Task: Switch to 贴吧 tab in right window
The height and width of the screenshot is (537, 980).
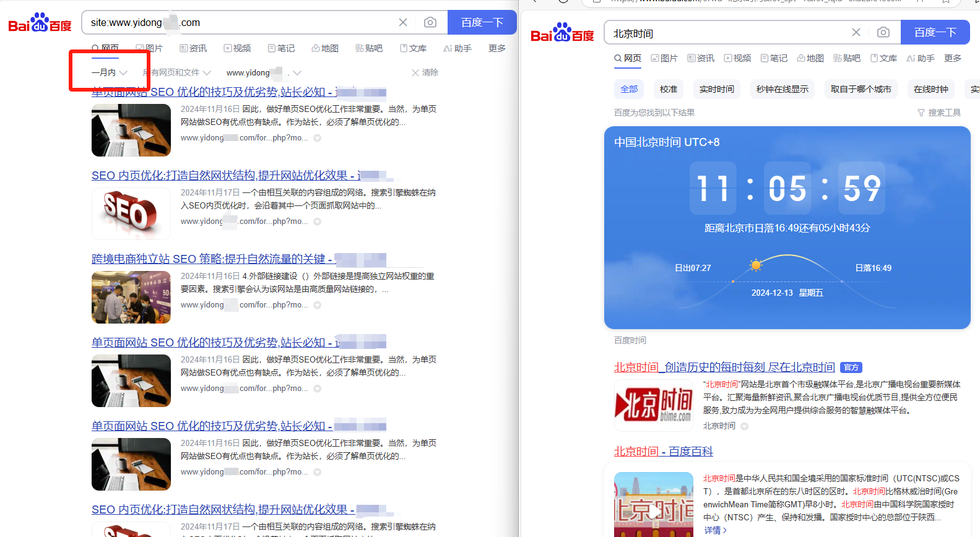Action: click(847, 58)
